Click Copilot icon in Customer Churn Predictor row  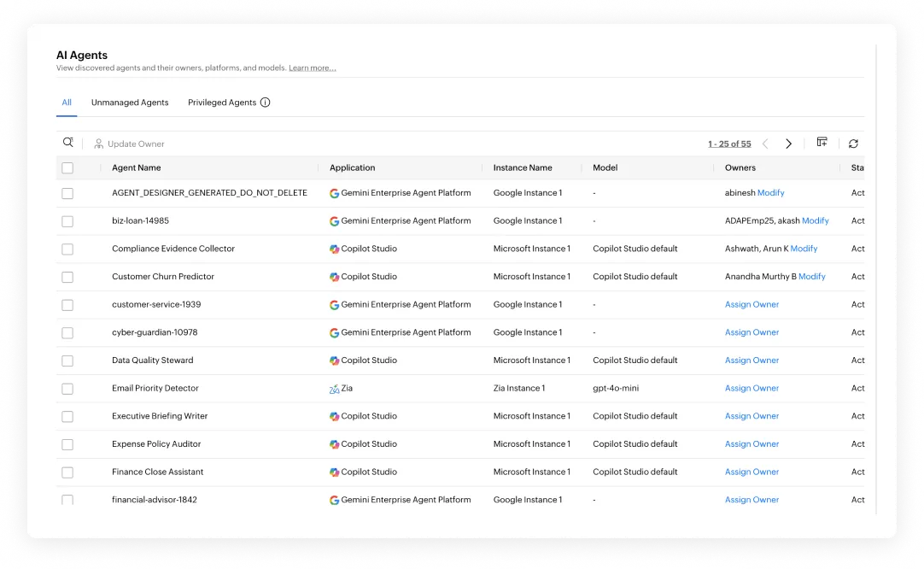(x=334, y=277)
